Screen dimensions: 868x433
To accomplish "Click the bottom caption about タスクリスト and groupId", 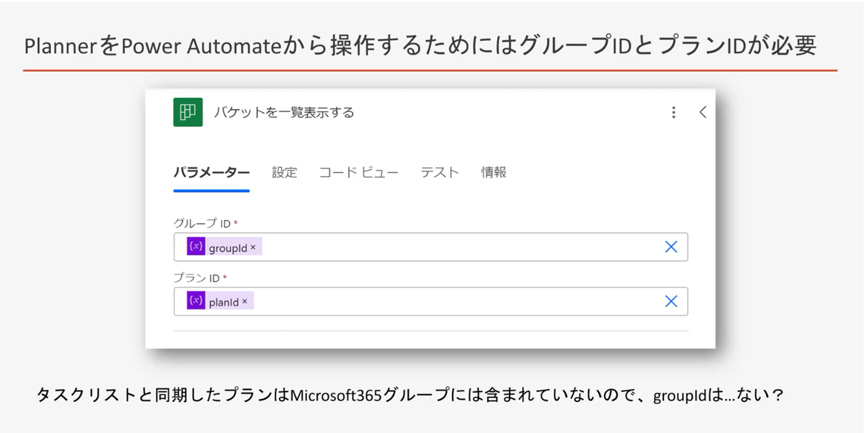I will point(410,395).
